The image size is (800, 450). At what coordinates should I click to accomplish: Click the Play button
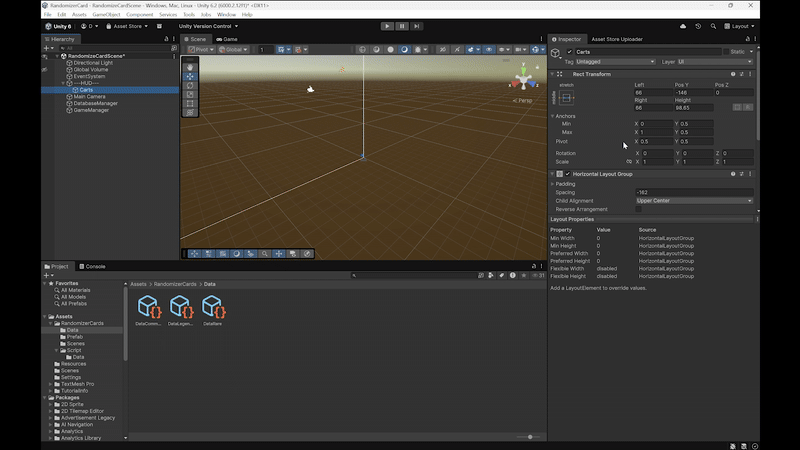[387, 26]
